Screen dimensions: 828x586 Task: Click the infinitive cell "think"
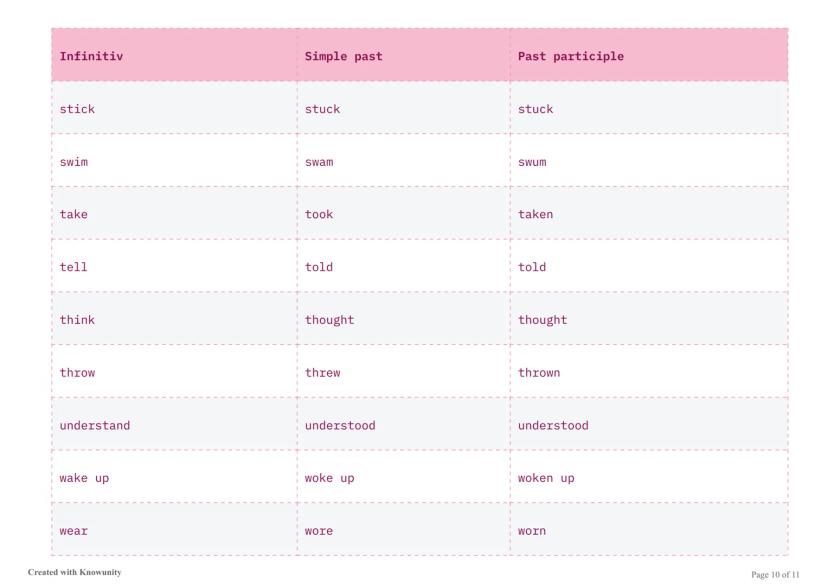click(77, 320)
